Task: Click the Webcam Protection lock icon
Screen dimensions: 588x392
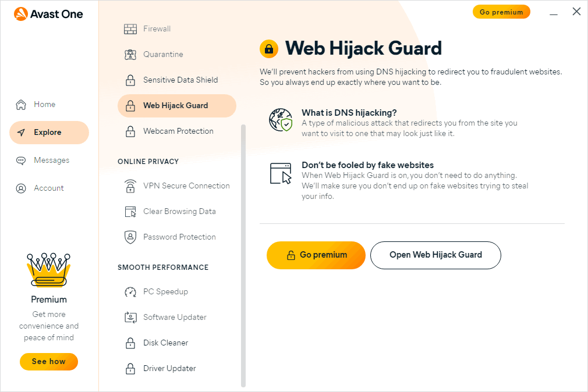Action: click(x=130, y=131)
